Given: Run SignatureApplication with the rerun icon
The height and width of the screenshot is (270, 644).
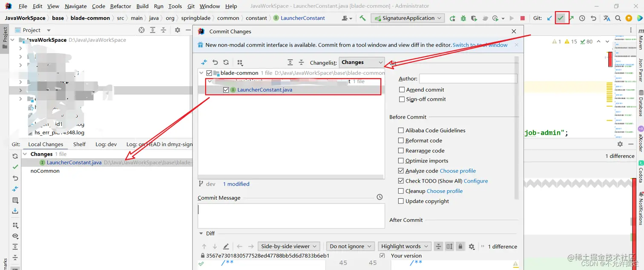Looking at the screenshot, I should tap(452, 18).
